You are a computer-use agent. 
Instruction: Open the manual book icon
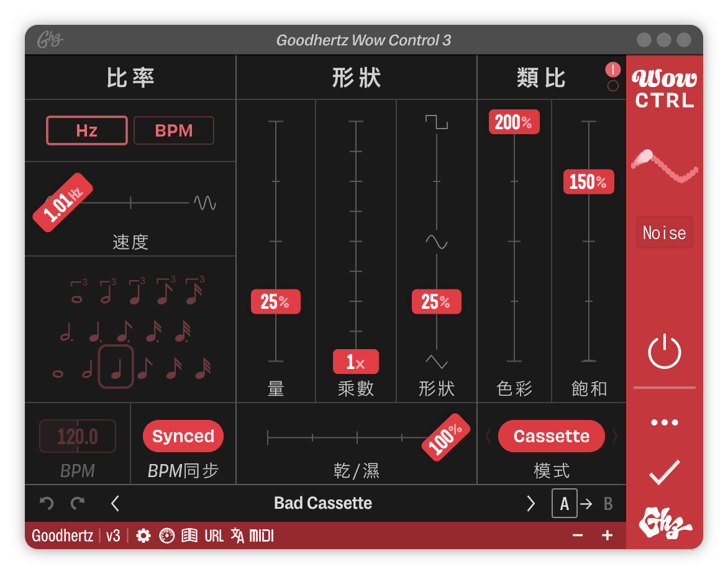point(189,535)
